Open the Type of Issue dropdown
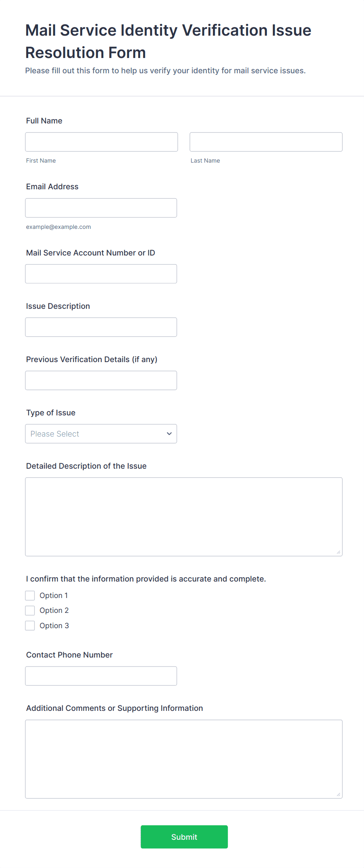Image resolution: width=364 pixels, height=868 pixels. (x=101, y=433)
